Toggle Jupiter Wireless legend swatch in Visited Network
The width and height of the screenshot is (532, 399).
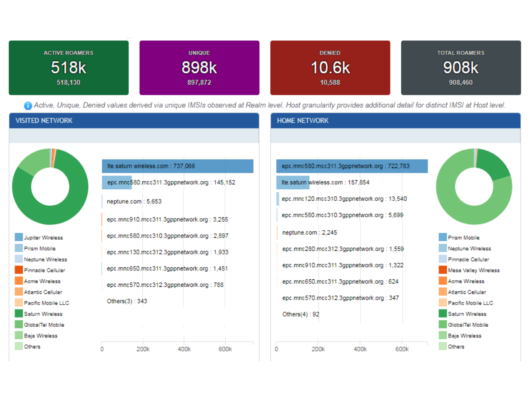point(19,238)
